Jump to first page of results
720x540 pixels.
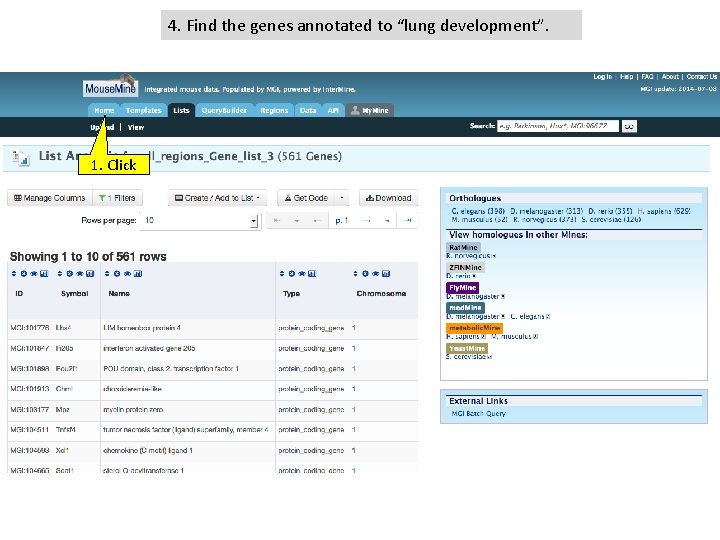[x=277, y=220]
